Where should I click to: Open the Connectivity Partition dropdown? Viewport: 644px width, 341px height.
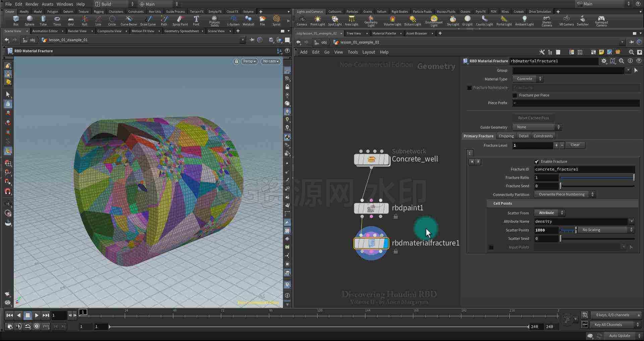point(565,195)
